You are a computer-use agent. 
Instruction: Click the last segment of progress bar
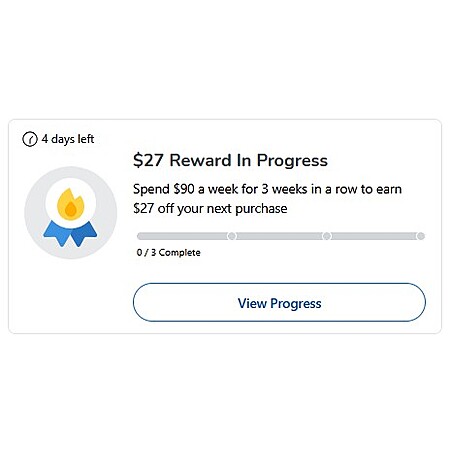tap(374, 236)
